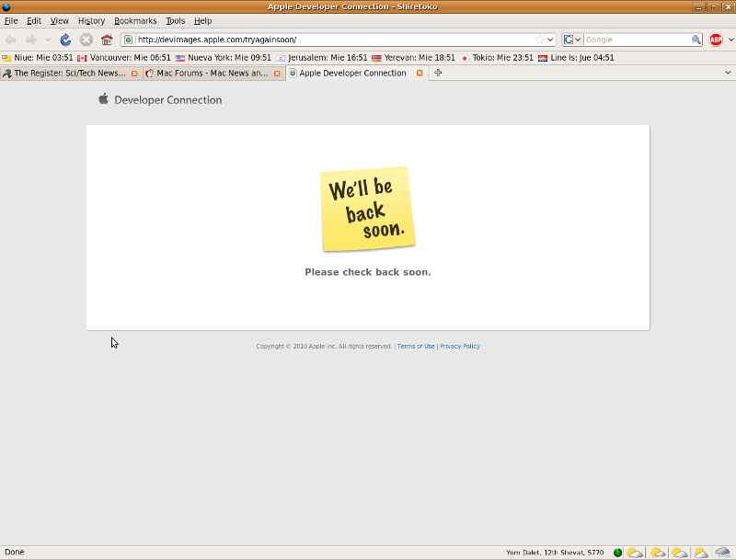Click the green status indicator icon
This screenshot has height=560, width=736.
(x=617, y=553)
